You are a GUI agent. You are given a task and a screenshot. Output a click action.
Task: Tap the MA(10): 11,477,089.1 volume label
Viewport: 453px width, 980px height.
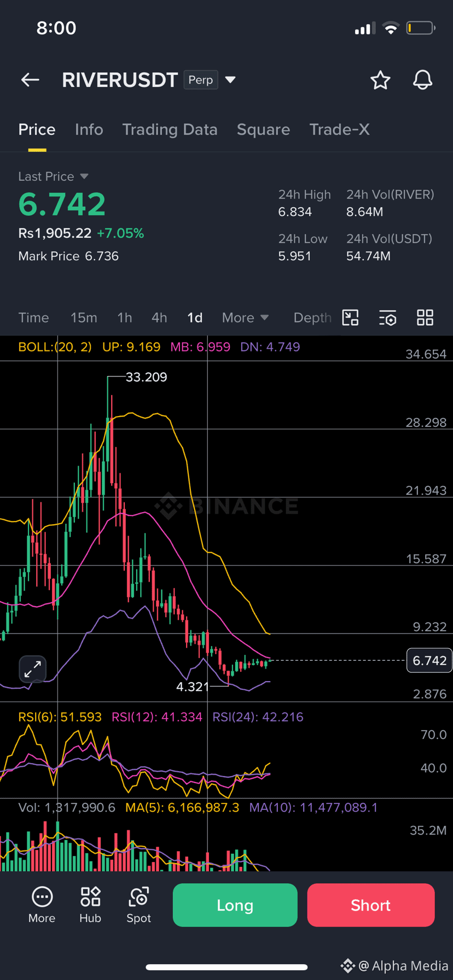[x=313, y=807]
